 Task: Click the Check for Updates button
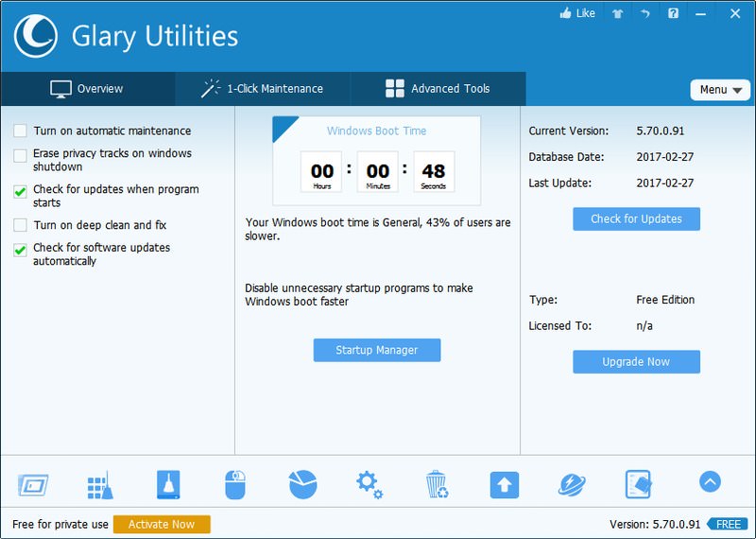636,219
